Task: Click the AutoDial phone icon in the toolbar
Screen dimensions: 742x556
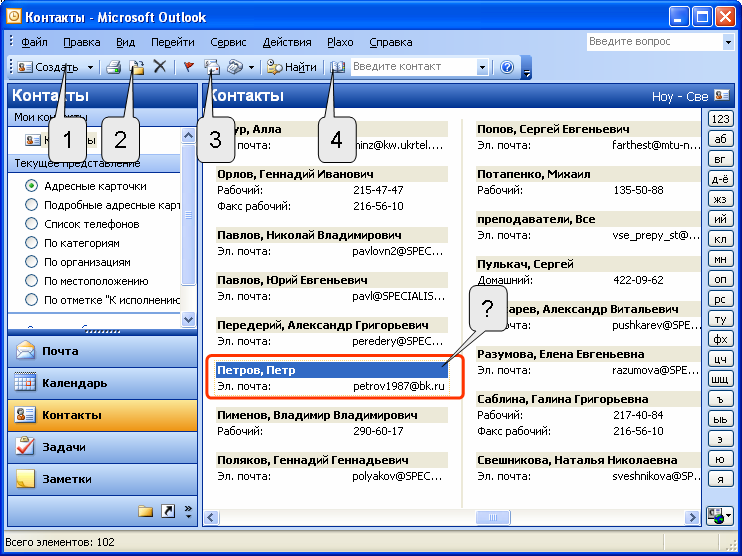Action: (x=235, y=67)
